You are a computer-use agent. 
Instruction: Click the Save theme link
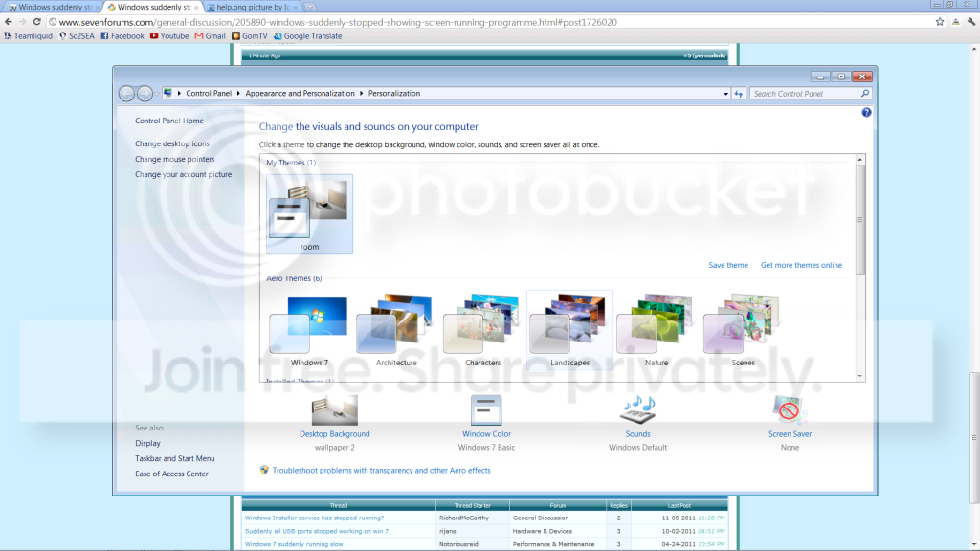(x=728, y=265)
